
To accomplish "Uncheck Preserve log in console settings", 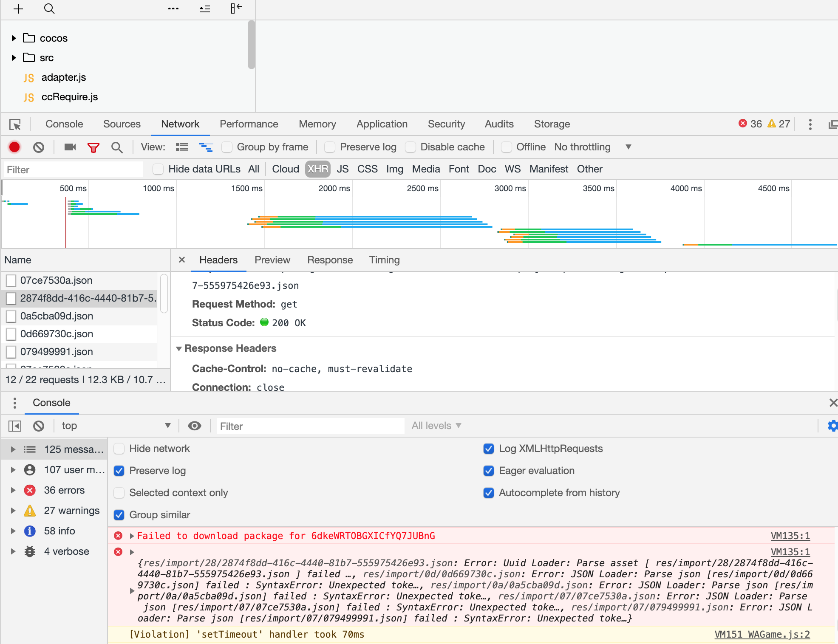I will coord(119,471).
